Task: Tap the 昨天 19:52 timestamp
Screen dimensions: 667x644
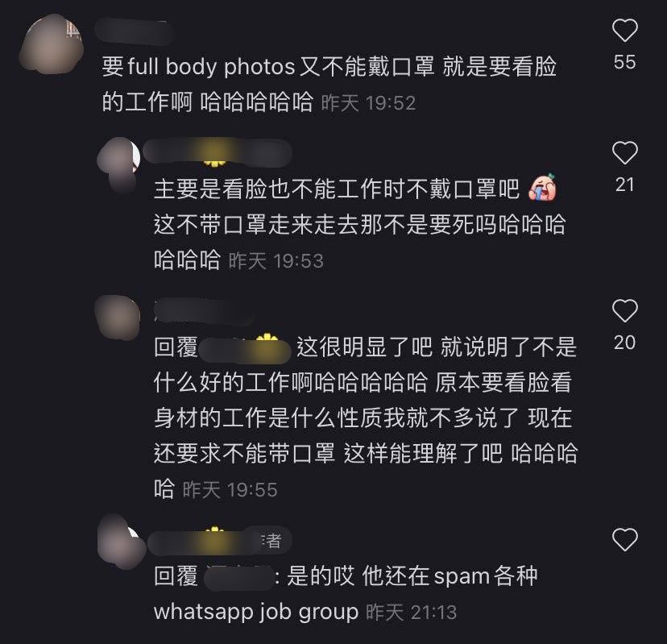Action: click(x=368, y=103)
